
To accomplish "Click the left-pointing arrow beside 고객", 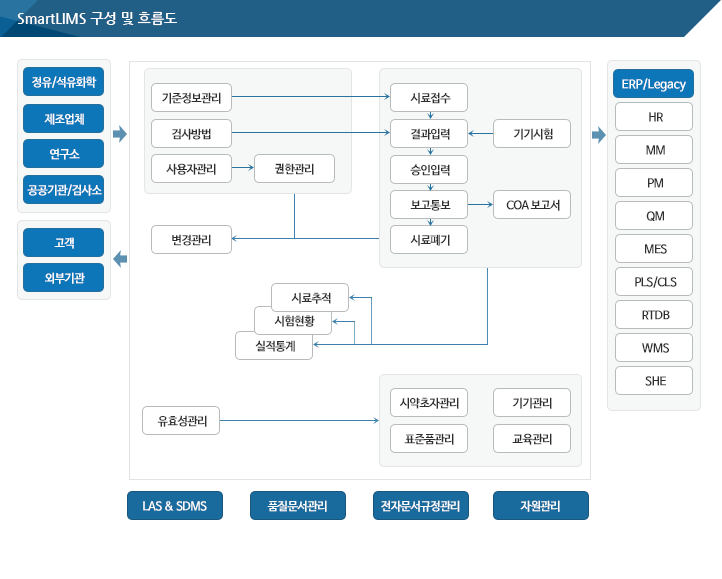I will (120, 260).
